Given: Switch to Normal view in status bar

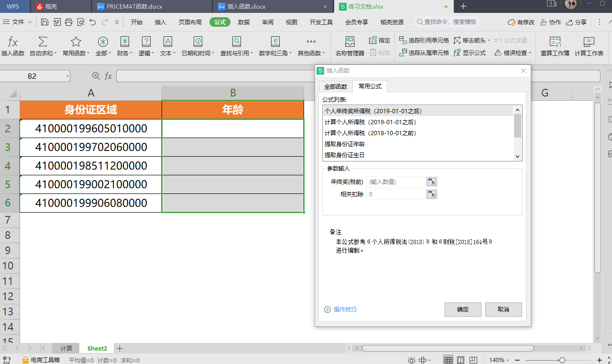Looking at the screenshot, I should [448, 360].
